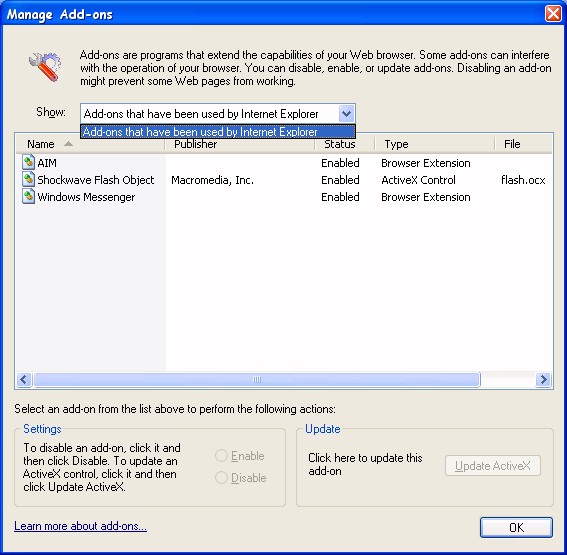Click the wrench and gear add-ons icon
This screenshot has width=567, height=555.
(x=45, y=67)
